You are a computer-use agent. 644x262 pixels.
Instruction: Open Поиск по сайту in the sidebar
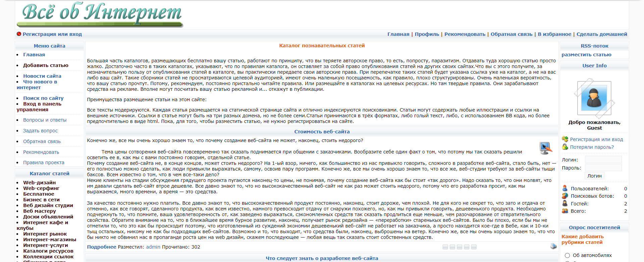coord(43,98)
